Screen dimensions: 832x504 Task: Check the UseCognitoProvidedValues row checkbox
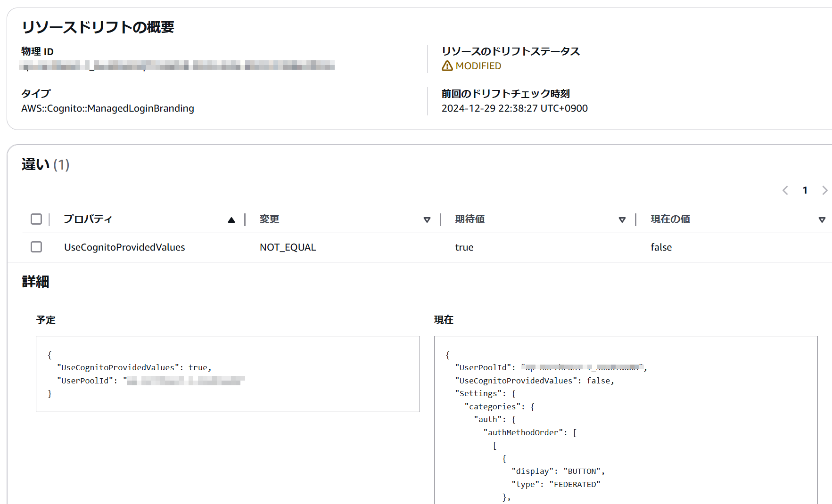pyautogui.click(x=36, y=247)
